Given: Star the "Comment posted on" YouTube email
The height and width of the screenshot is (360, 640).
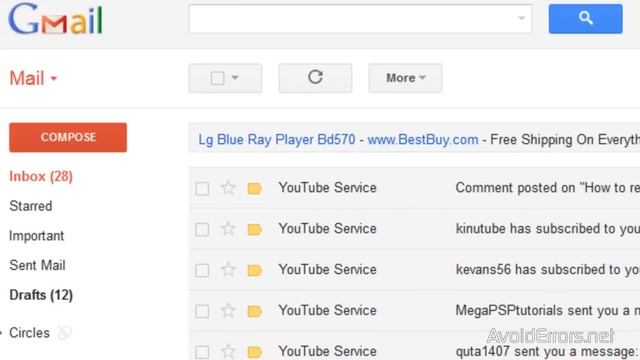Looking at the screenshot, I should 228,188.
